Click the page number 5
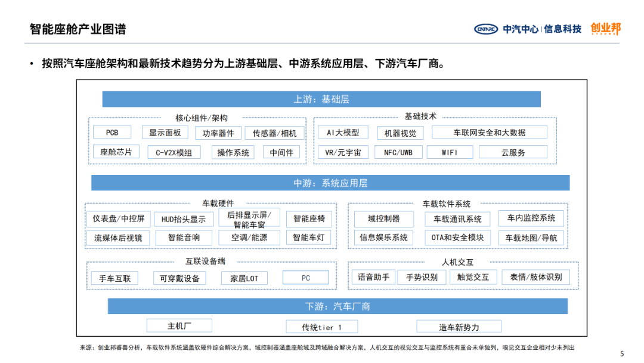Viewport: 644px width, 363px height. [x=623, y=354]
